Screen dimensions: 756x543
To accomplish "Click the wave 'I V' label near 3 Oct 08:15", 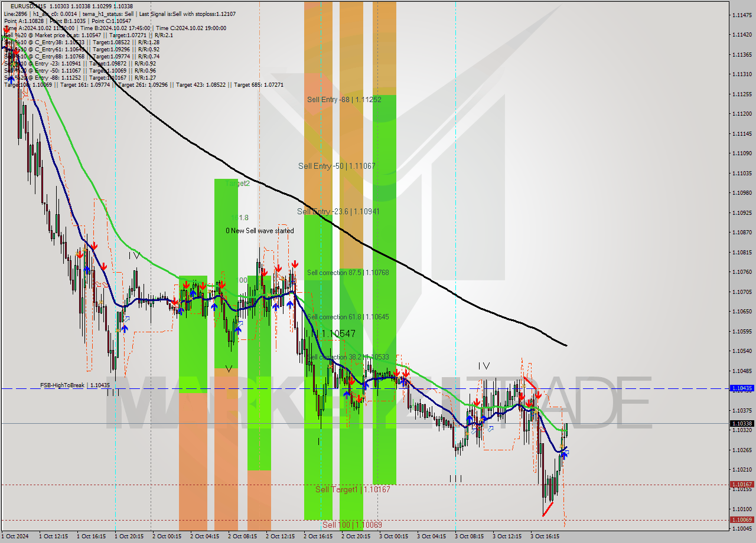I will tap(484, 366).
